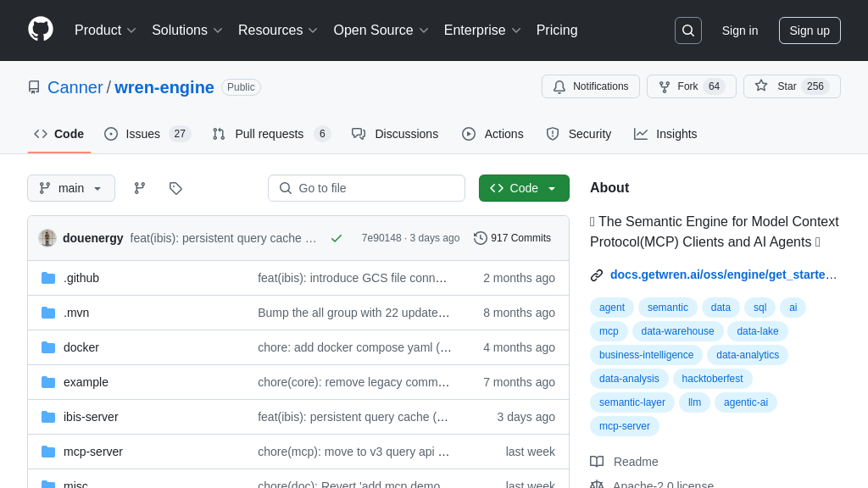Switch to the Pull requests tab
This screenshot has height=488, width=868.
click(271, 134)
